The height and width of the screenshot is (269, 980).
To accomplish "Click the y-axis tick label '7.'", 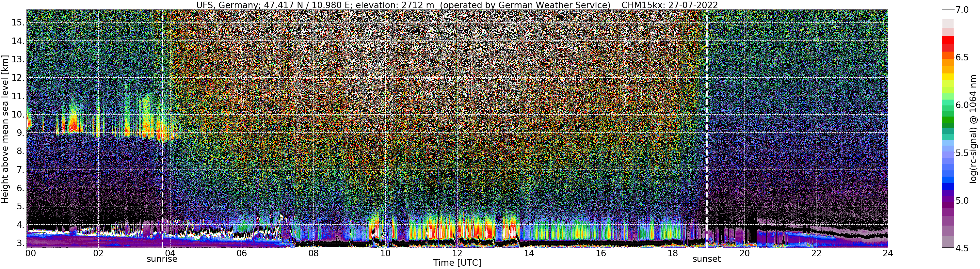I will click(21, 170).
